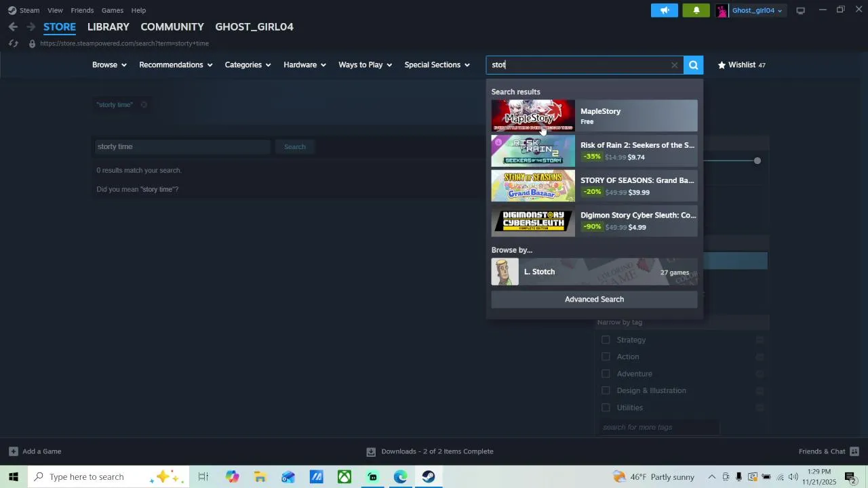Expand the Hardware dropdown
The image size is (868, 488).
(304, 65)
